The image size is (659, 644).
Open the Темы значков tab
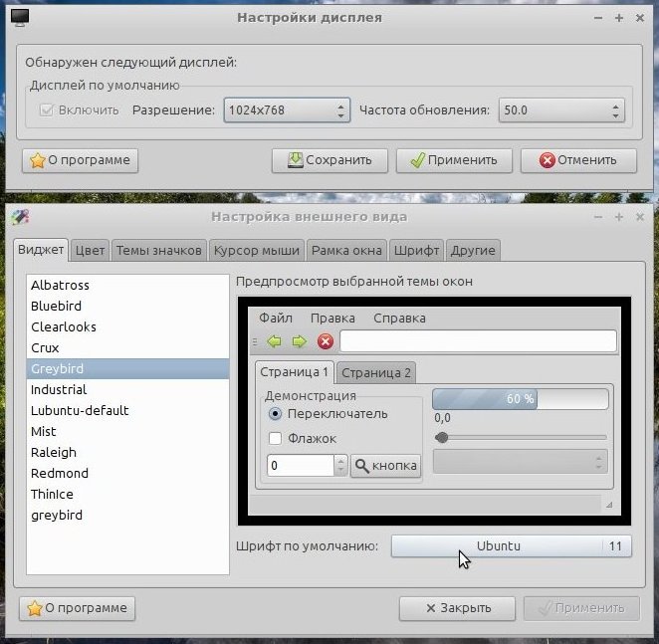pyautogui.click(x=159, y=251)
